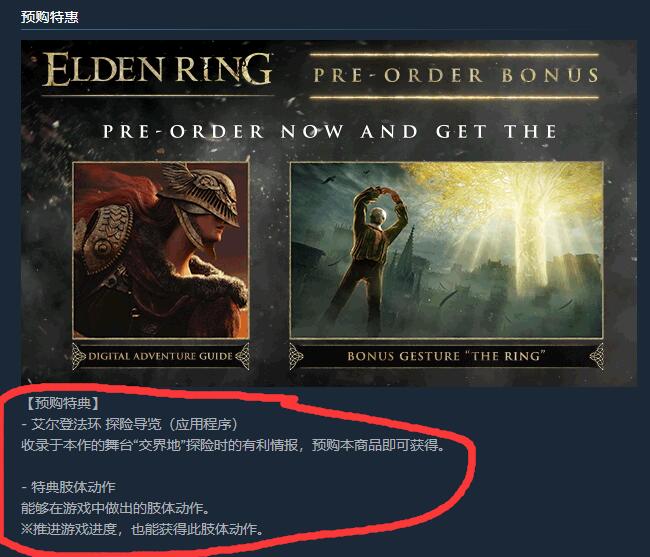Click knot ornament right of Bonus Gesture label
Screen dimensions: 650x557
[x=596, y=356]
